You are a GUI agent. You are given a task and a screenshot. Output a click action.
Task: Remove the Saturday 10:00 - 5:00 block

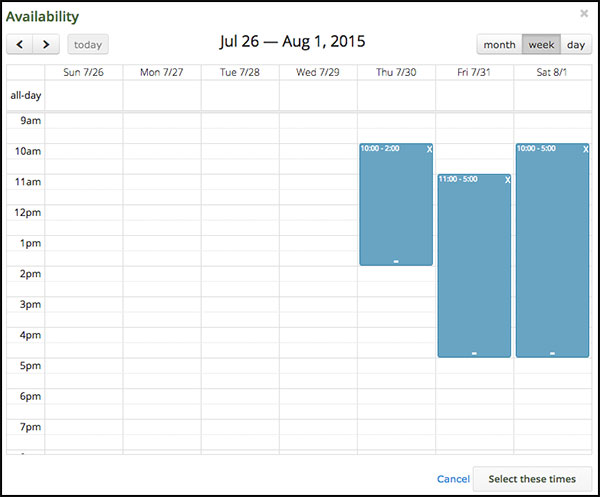(x=585, y=149)
